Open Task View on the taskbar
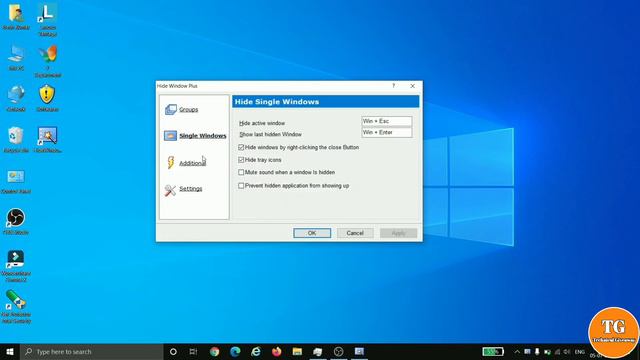The width and height of the screenshot is (640, 360). (x=193, y=351)
